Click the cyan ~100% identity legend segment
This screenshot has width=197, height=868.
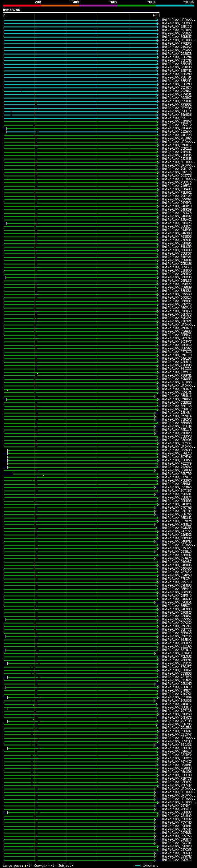coord(175,6)
